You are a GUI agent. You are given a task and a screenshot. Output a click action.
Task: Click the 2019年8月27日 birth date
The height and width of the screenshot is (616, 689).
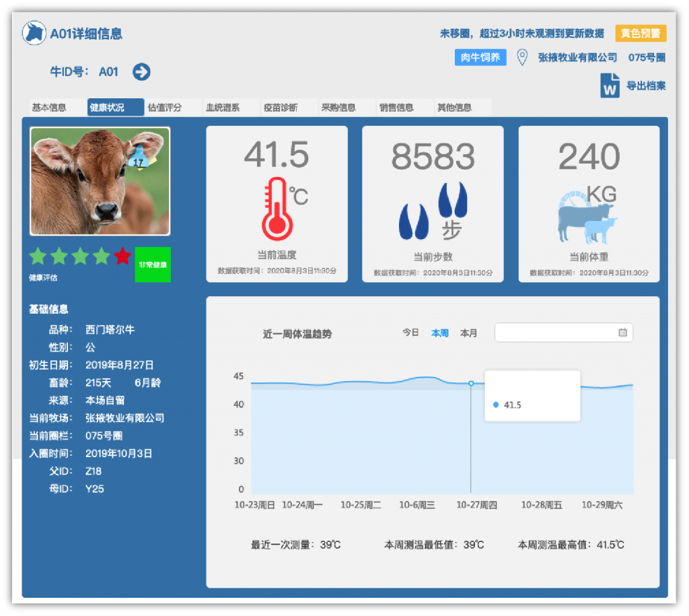coord(120,365)
